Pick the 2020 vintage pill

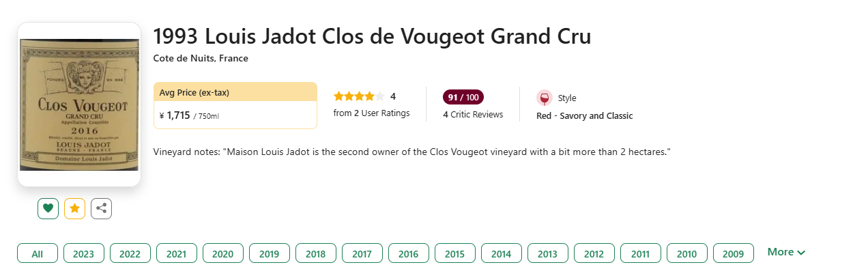(223, 253)
